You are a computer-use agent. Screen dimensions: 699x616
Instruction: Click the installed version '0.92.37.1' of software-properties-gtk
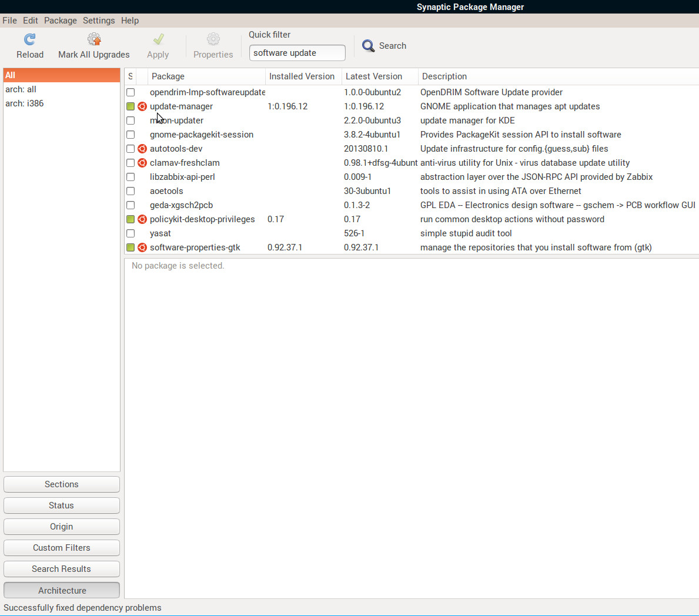click(x=285, y=247)
